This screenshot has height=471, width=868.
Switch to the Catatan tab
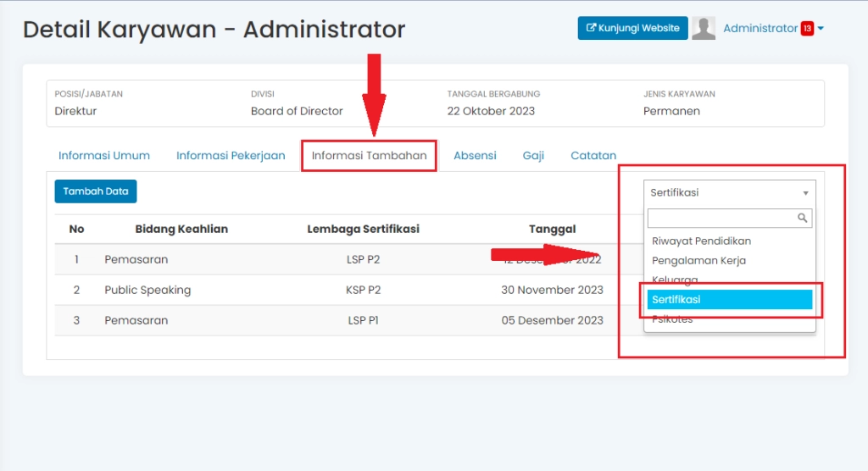593,156
